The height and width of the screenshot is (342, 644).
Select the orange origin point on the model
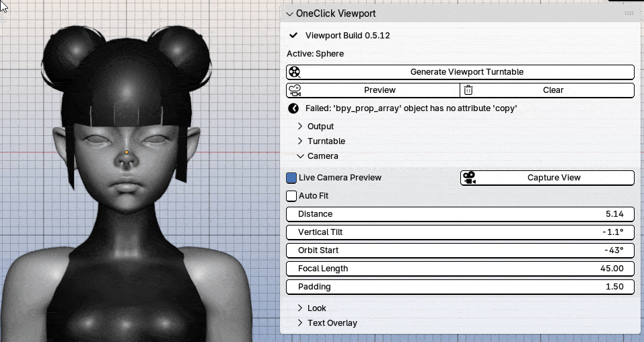pos(127,153)
